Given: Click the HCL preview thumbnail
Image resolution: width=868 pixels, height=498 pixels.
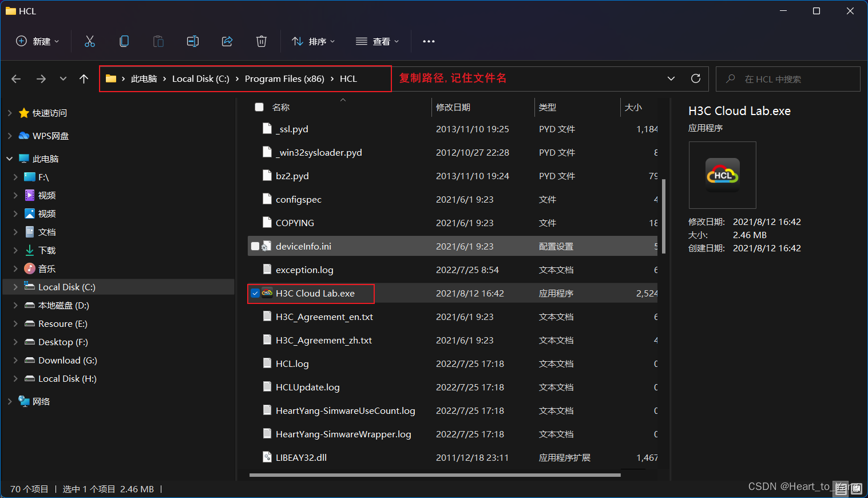Looking at the screenshot, I should [x=723, y=175].
